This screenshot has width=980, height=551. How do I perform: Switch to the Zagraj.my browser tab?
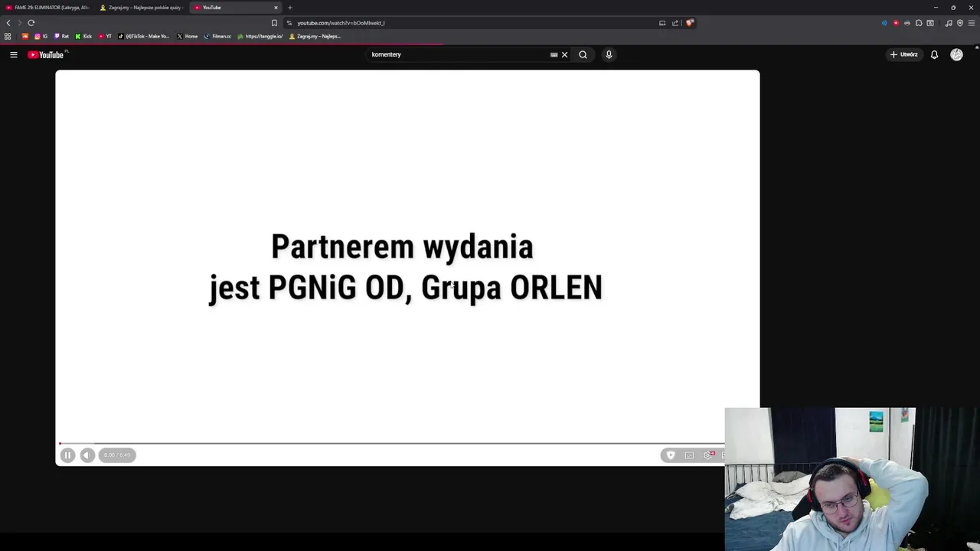point(142,8)
